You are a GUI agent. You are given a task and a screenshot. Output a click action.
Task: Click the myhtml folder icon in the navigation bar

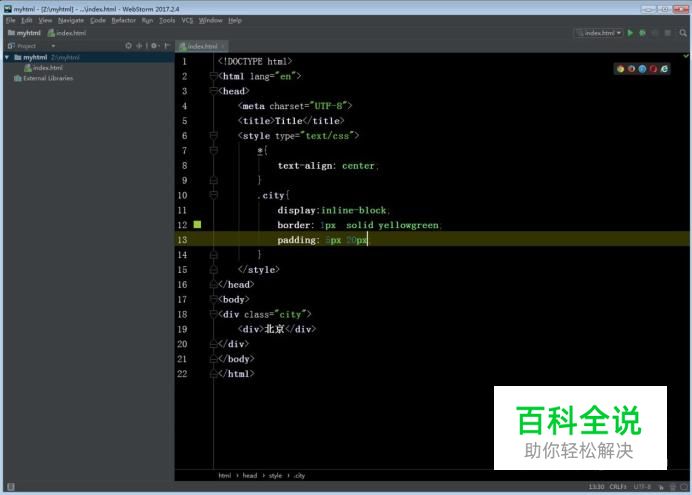coord(11,33)
